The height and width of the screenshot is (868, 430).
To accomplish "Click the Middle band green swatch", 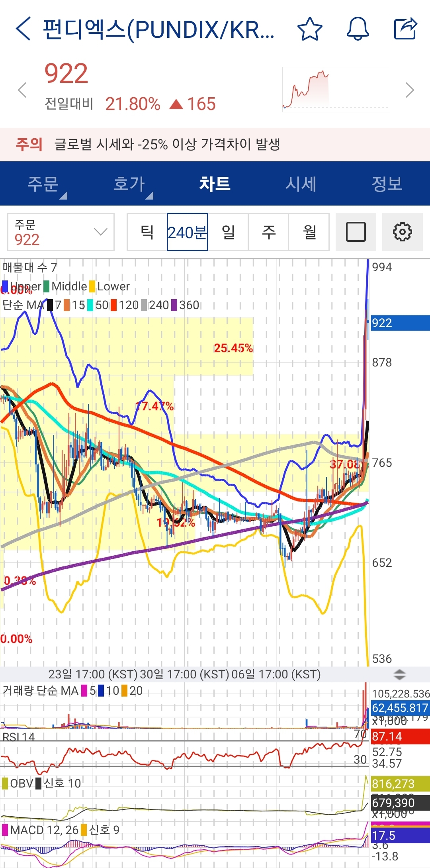I will pos(46,286).
